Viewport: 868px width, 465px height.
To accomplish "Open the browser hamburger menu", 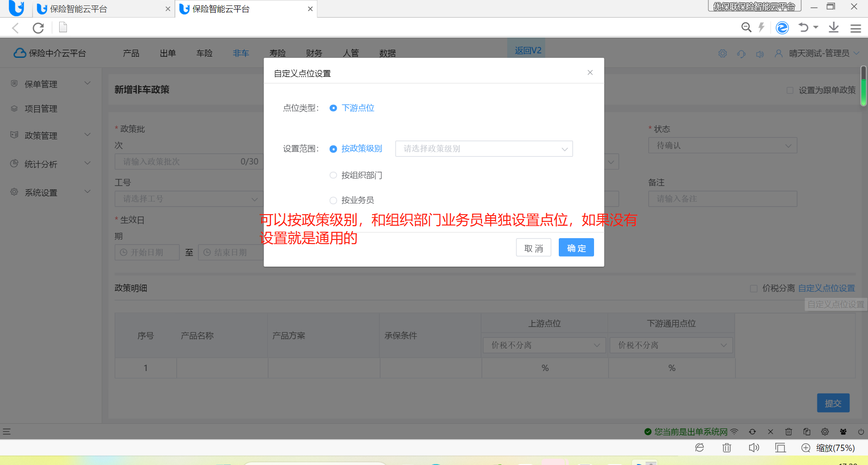I will pyautogui.click(x=855, y=28).
